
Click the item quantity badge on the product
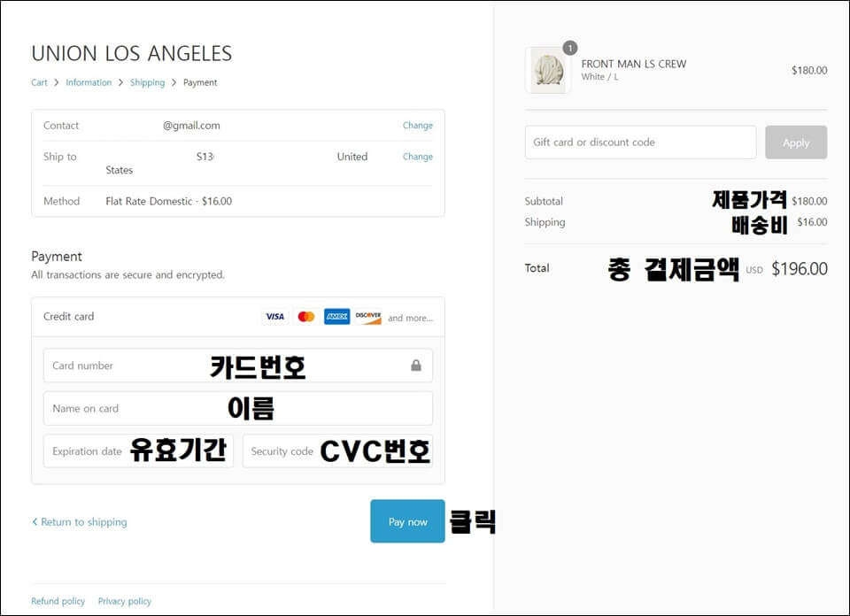tap(569, 48)
